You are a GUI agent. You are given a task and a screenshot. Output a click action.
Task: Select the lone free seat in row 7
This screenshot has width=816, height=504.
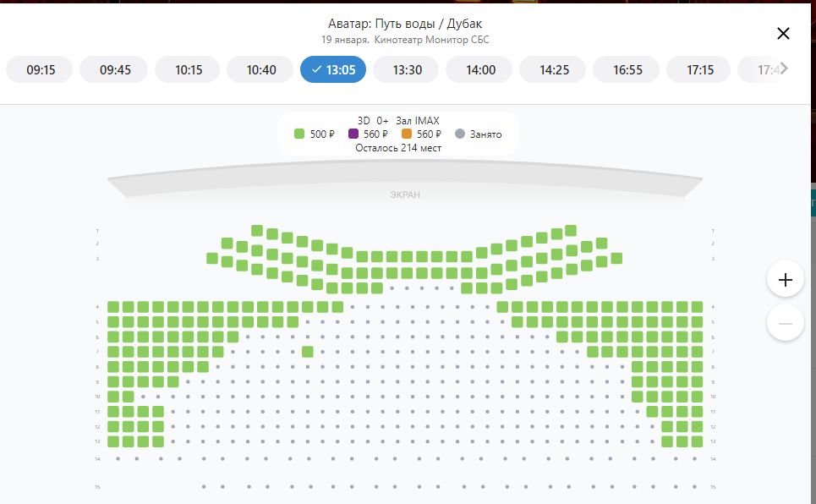point(308,352)
